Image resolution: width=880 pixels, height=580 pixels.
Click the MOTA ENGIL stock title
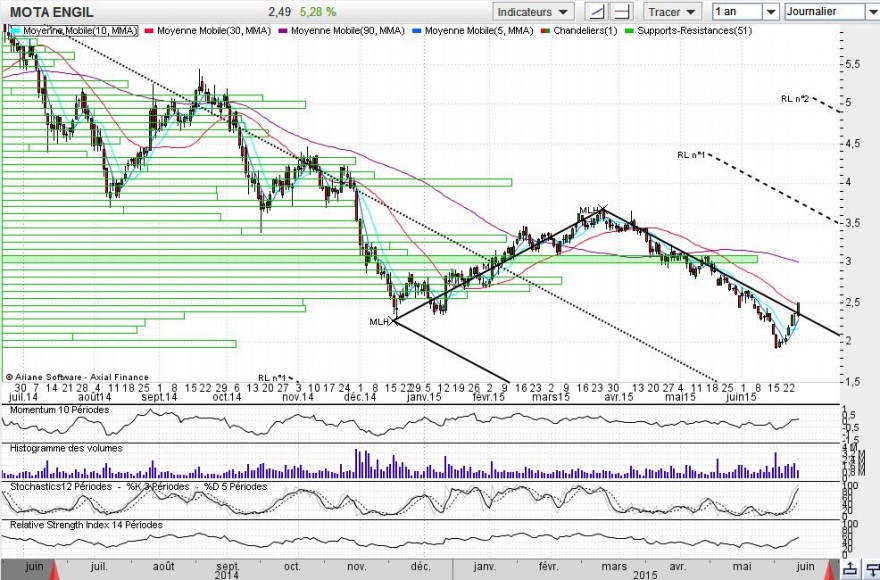point(52,12)
